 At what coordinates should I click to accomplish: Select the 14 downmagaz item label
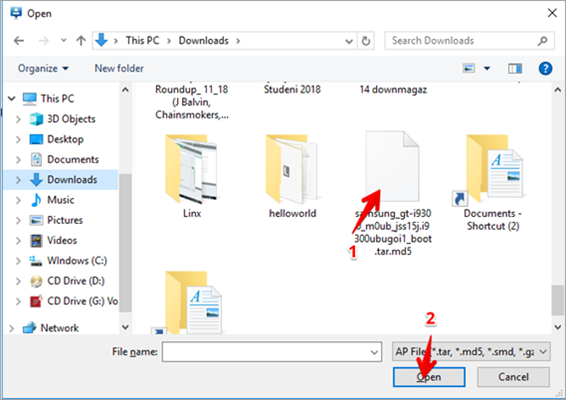point(393,89)
